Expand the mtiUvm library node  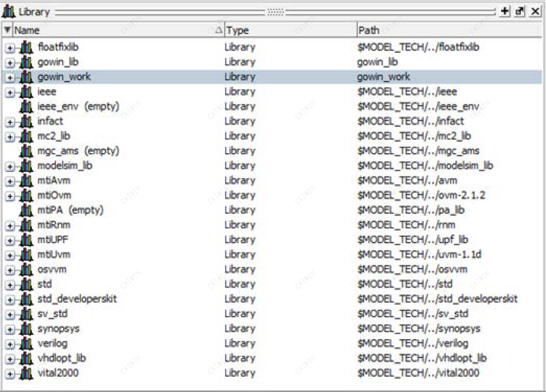(x=10, y=255)
